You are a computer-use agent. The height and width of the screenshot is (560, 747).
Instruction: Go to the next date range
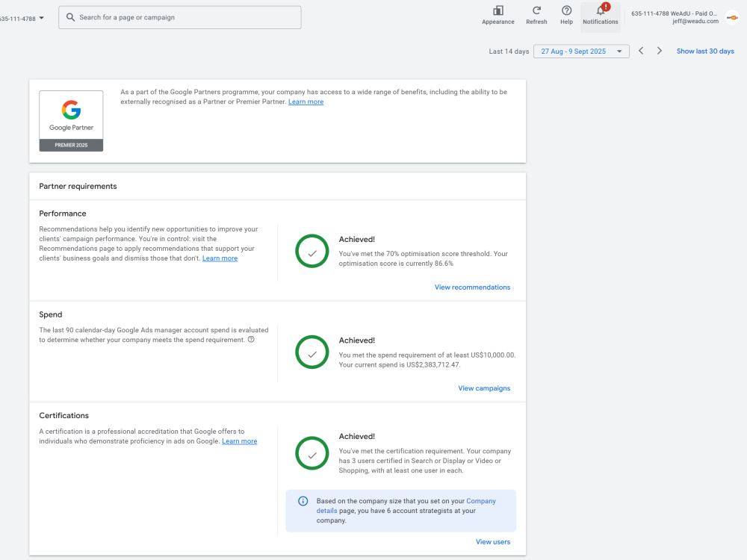[660, 51]
